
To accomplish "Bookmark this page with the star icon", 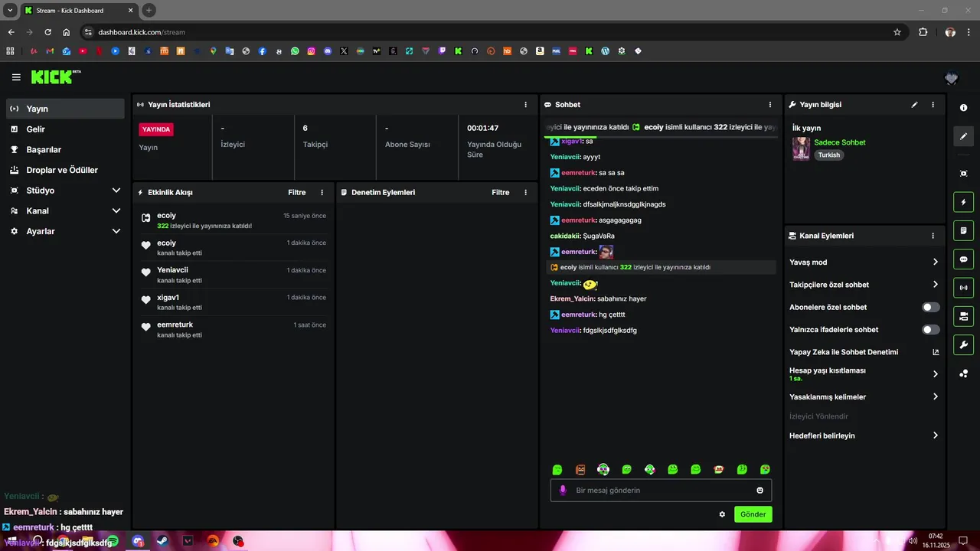I will (897, 32).
